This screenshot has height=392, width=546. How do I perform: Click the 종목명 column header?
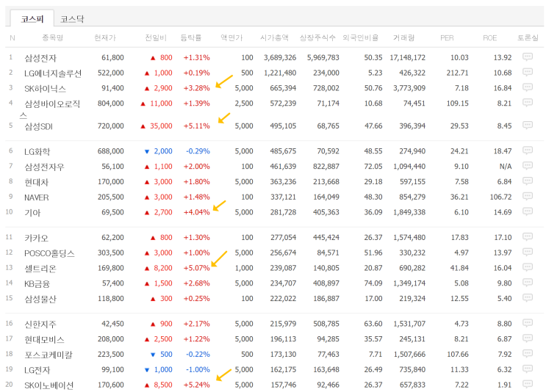[x=53, y=37]
